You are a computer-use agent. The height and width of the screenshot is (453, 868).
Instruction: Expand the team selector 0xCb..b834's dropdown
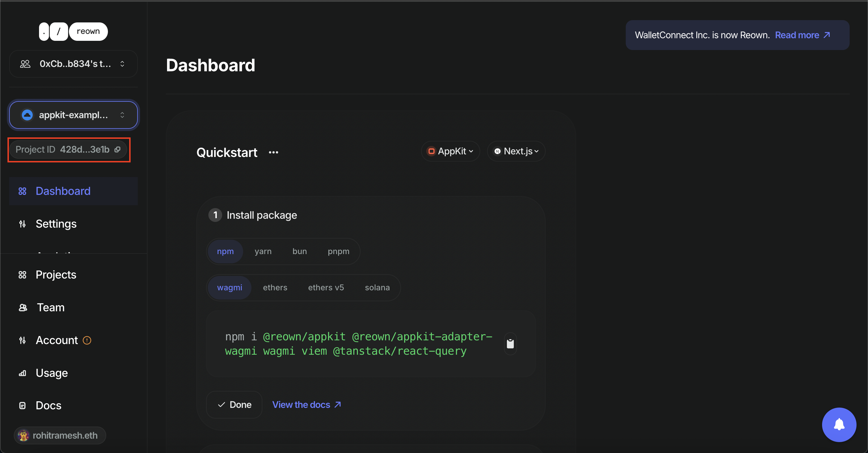click(x=73, y=64)
